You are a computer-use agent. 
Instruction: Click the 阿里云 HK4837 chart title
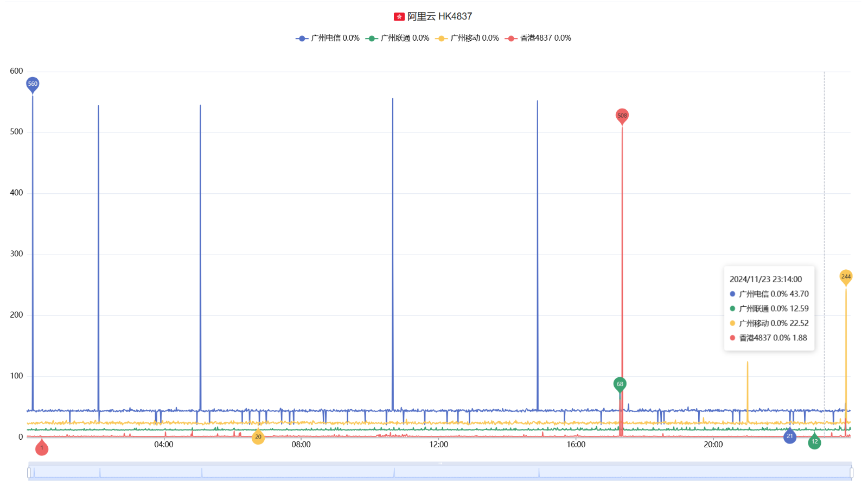[x=439, y=17]
